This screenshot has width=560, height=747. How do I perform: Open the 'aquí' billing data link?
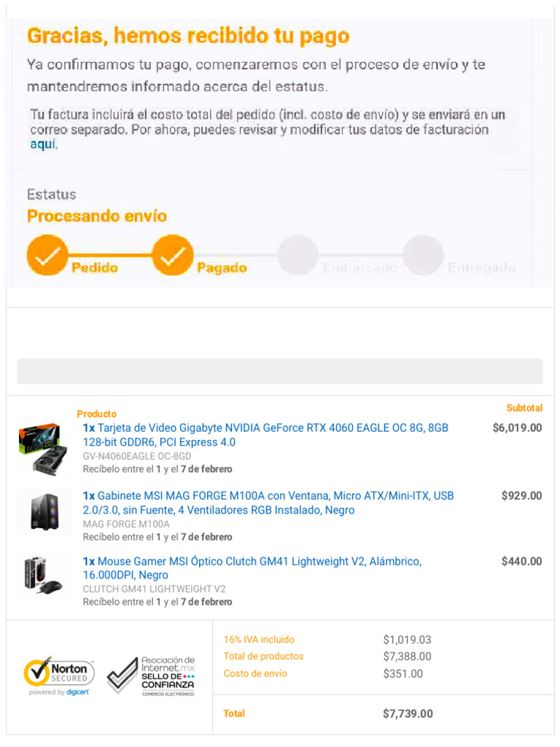pos(44,144)
